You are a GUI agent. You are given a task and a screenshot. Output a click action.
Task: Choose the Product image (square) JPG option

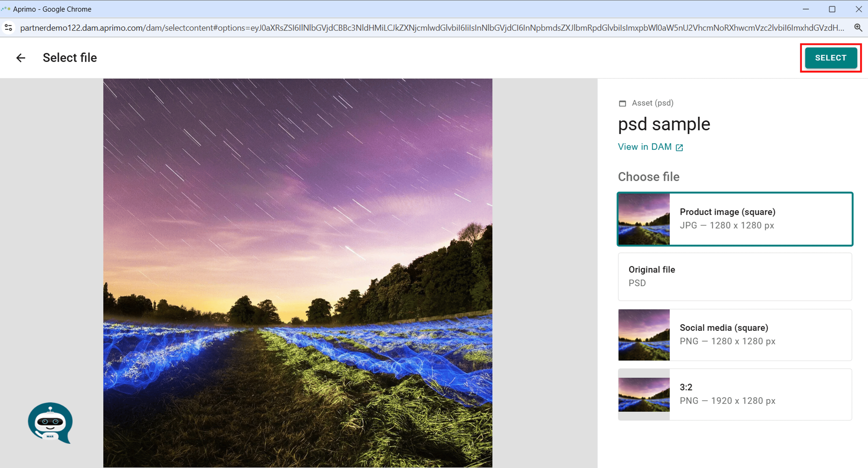pos(735,219)
